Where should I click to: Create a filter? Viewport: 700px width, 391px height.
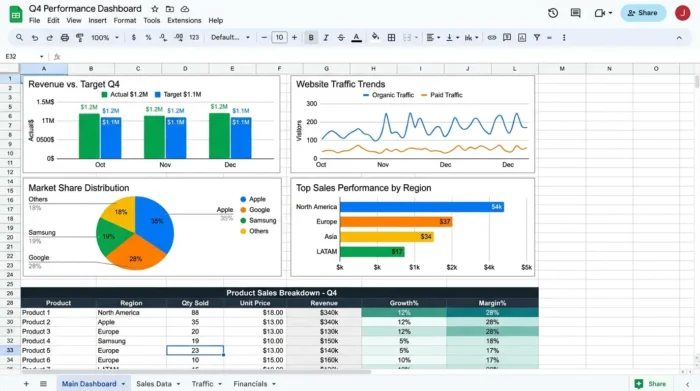point(537,37)
